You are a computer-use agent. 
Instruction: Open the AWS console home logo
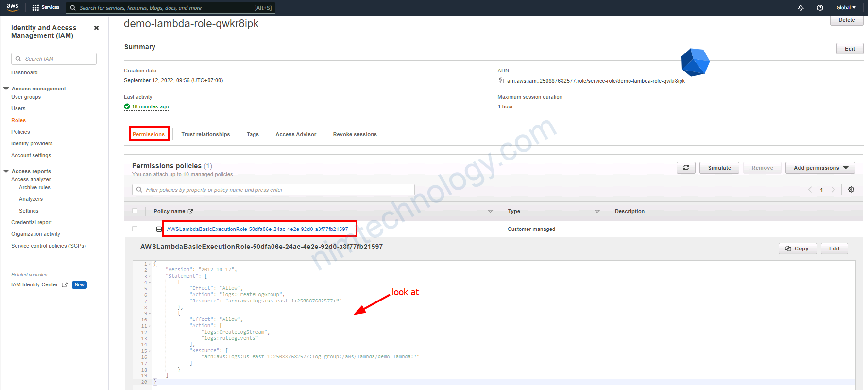click(13, 7)
